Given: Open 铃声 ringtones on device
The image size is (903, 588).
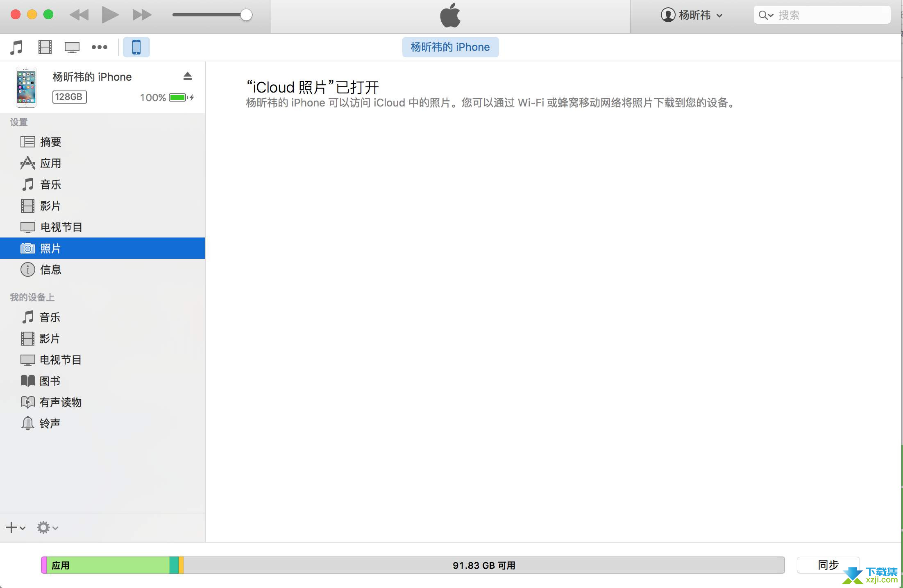Looking at the screenshot, I should 102,423.
